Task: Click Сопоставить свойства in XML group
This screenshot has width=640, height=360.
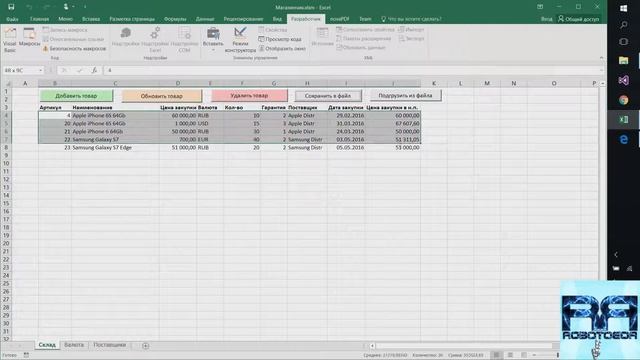Action: point(365,30)
